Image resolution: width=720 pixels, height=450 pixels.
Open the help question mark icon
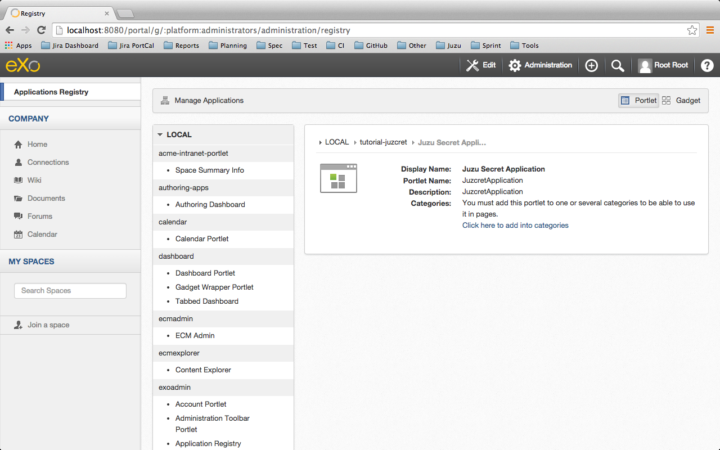(706, 65)
